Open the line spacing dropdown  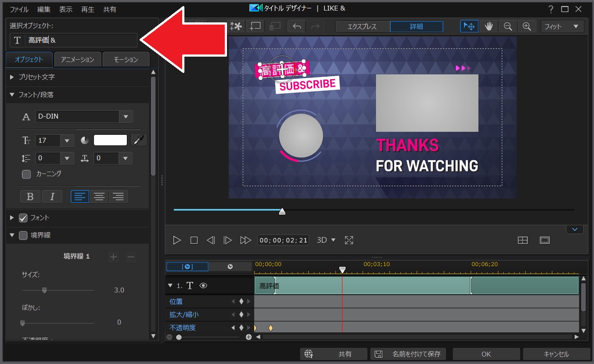click(67, 159)
